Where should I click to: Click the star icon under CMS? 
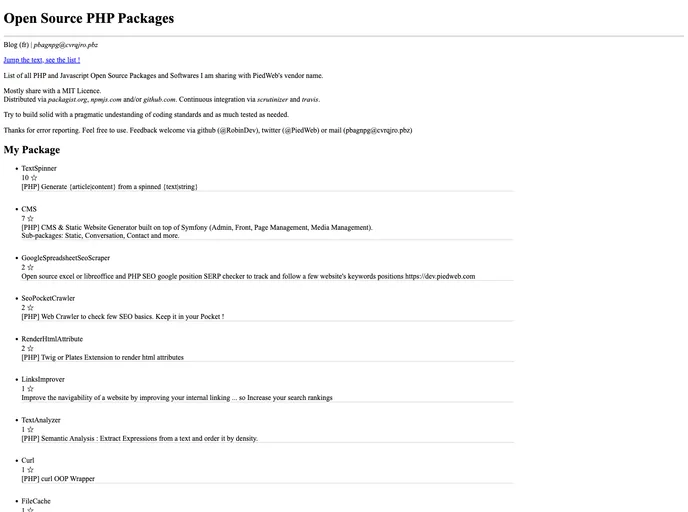pyautogui.click(x=29, y=218)
